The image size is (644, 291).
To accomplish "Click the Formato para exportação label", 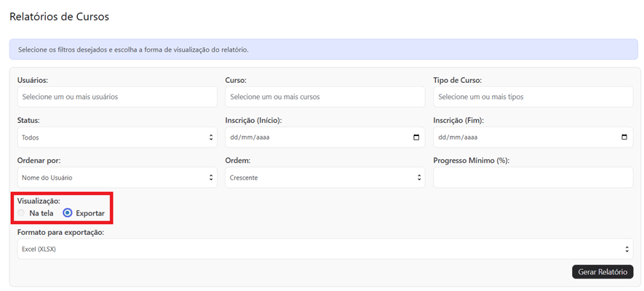I will tap(61, 232).
